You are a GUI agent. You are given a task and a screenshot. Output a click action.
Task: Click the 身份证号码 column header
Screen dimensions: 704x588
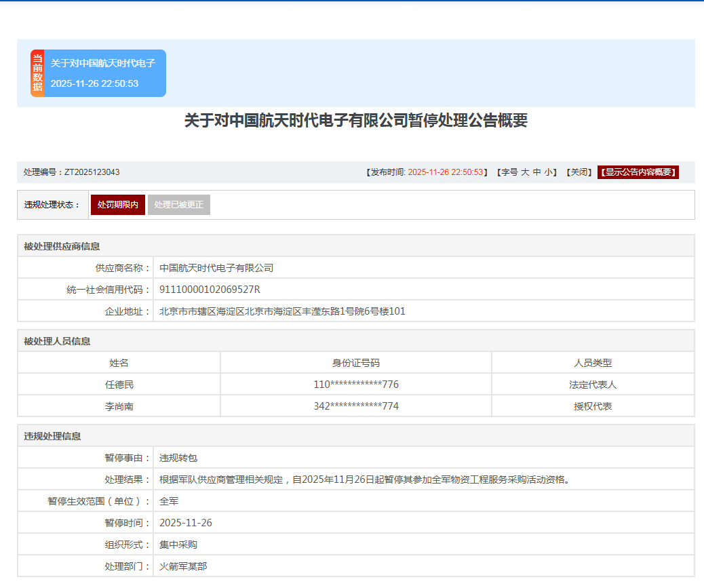coord(356,363)
